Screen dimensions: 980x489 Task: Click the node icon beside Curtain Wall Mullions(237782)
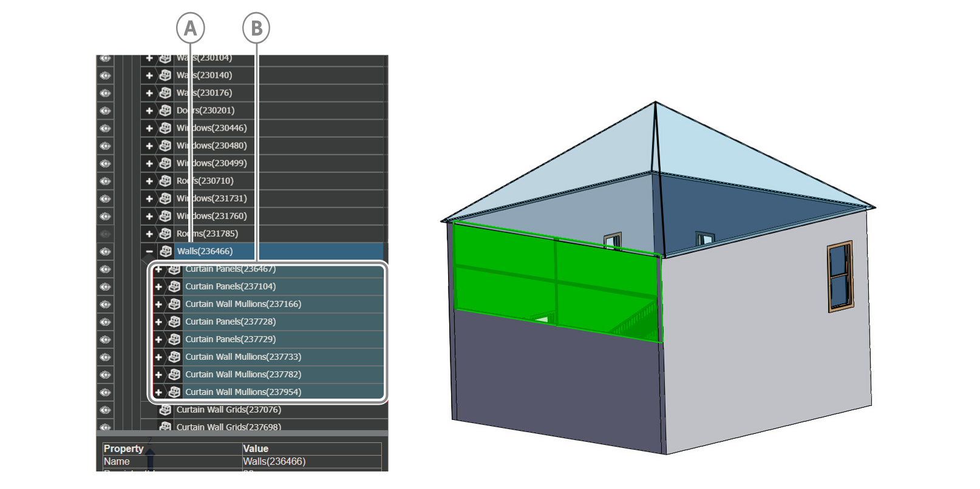point(174,374)
